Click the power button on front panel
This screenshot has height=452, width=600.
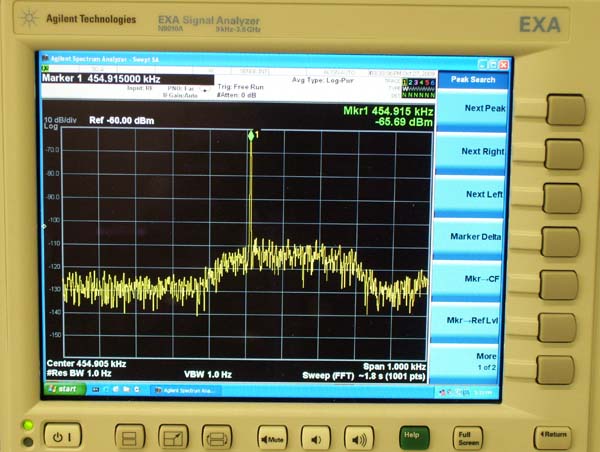click(x=62, y=436)
